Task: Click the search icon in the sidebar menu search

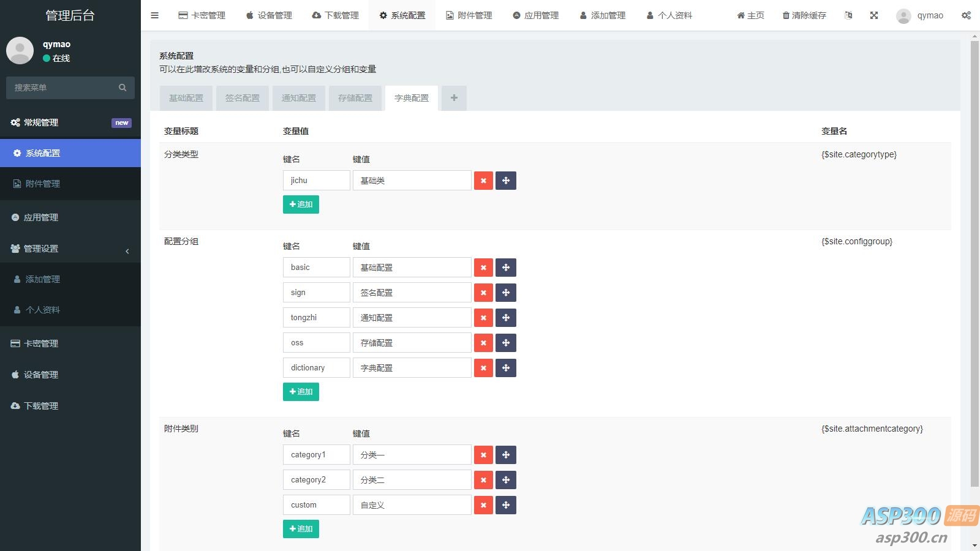Action: [x=123, y=88]
